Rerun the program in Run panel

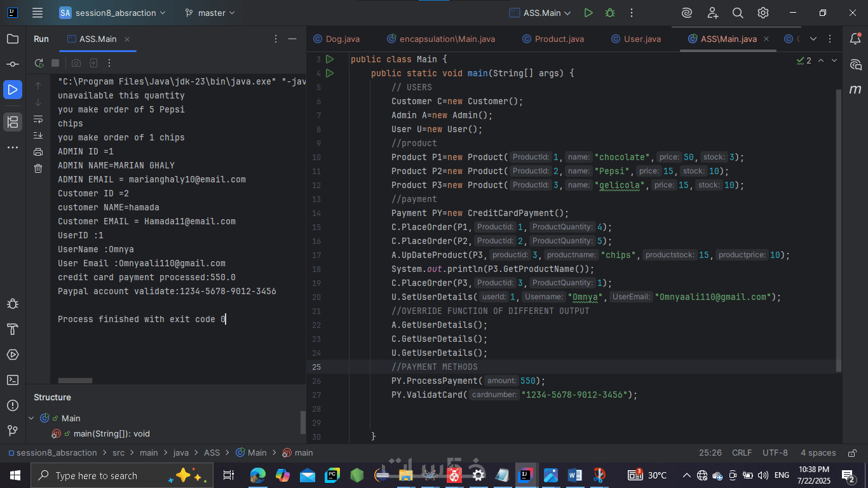[x=39, y=63]
